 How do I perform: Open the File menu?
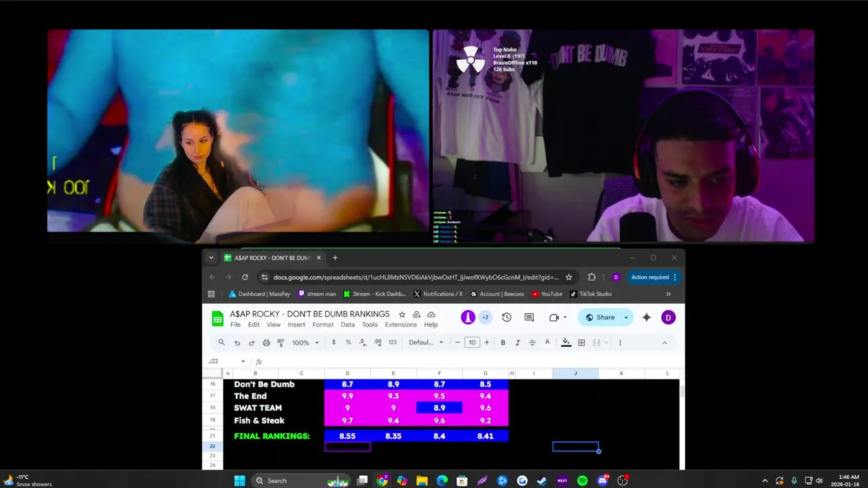[235, 325]
